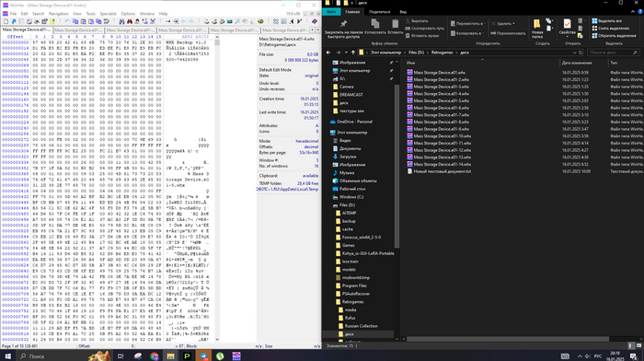Select Games folder in navigation tree
The height and width of the screenshot is (361, 644).
348,246
